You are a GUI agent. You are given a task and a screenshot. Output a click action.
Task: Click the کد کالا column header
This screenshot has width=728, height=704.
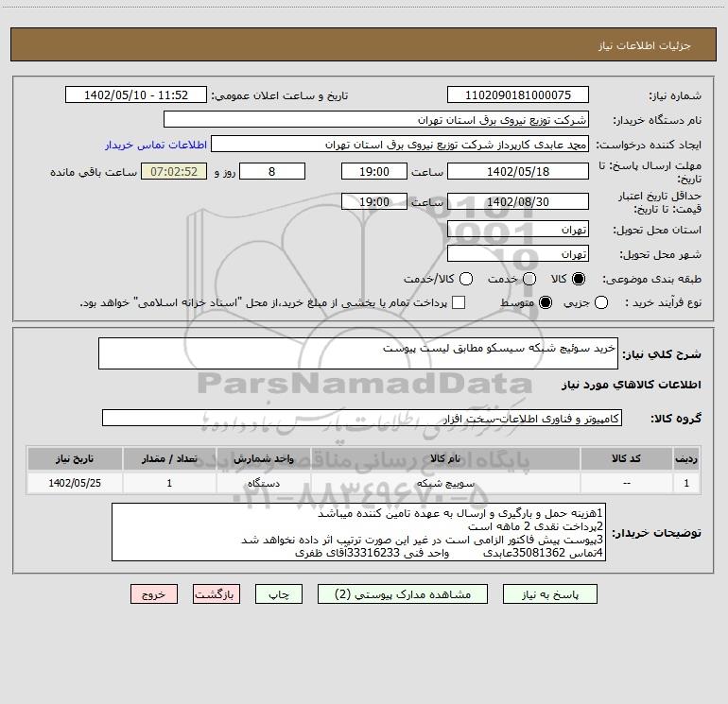626,459
